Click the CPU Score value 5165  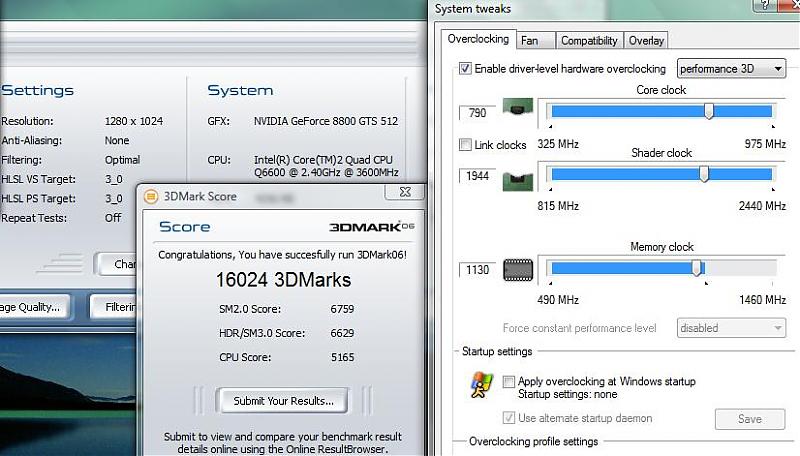[x=342, y=357]
